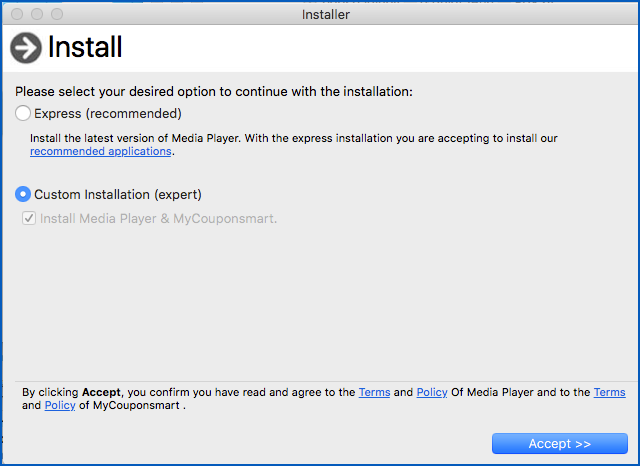Screen dimensions: 640x466
Task: Click the window zoom button in the title bar
Action: pyautogui.click(x=57, y=15)
